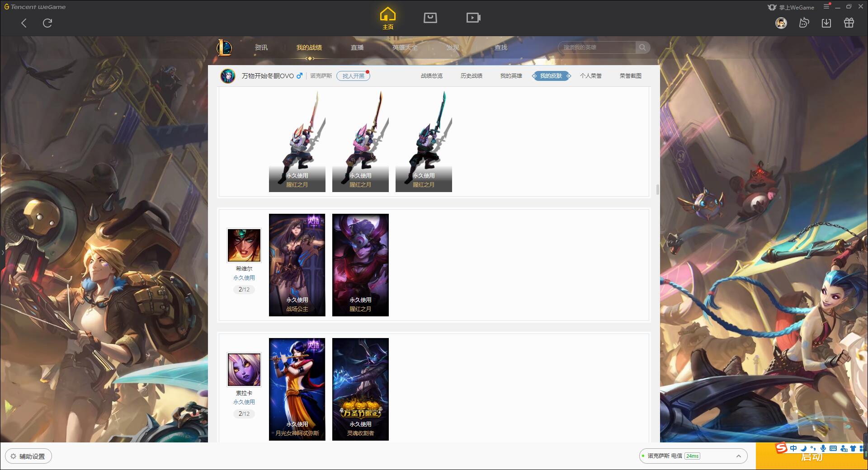Open the 资讯 news tab
The width and height of the screenshot is (868, 470).
point(261,47)
